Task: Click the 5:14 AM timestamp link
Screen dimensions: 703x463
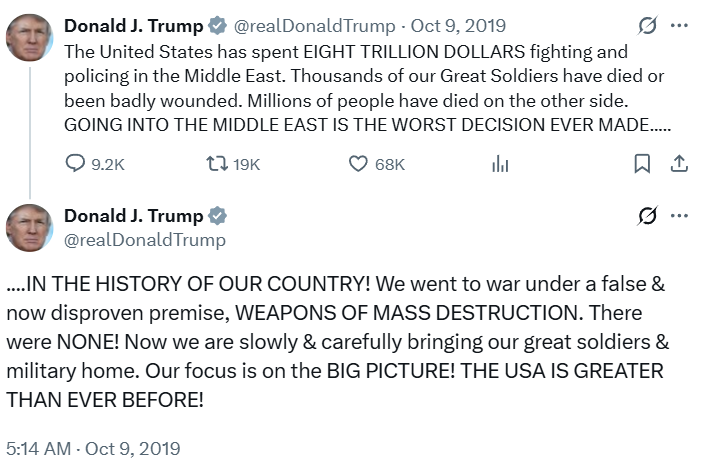Action: (x=38, y=448)
